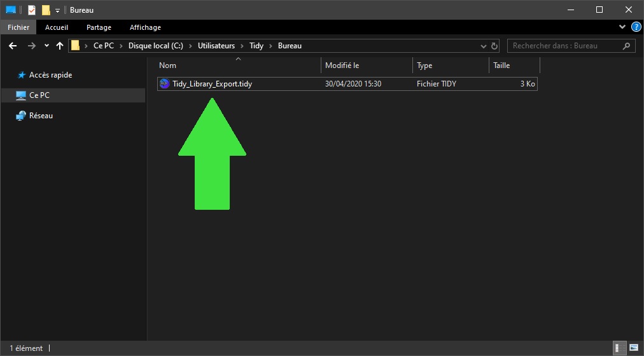Click the Back navigation arrow
Viewport: 644px width, 356px height.
tap(13, 46)
